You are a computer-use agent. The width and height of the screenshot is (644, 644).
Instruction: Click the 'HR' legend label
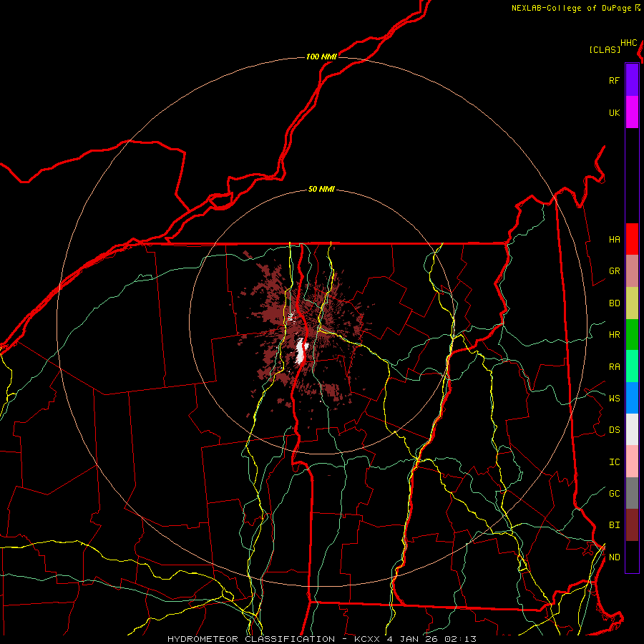pos(614,335)
